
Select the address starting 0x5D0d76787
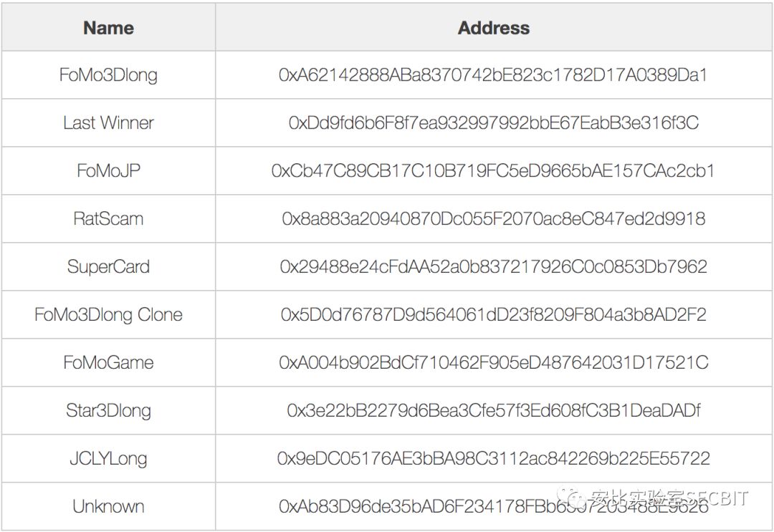pyautogui.click(x=494, y=314)
